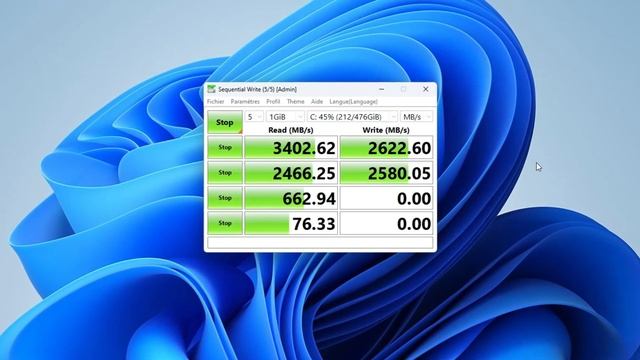Screen dimensions: 640x360
Task: Click the write value 0.00 beside 76.33
Action: pos(386,223)
